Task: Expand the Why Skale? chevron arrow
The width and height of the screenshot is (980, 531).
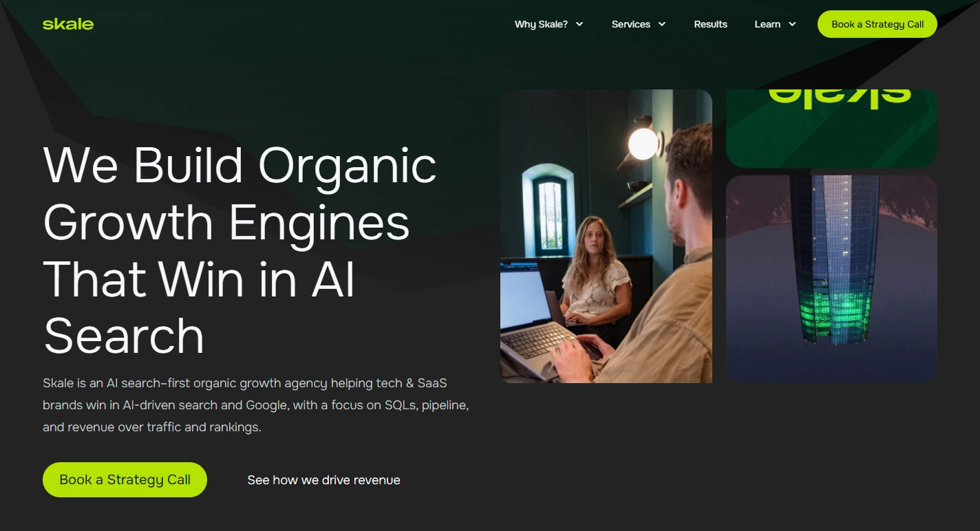Action: (x=579, y=24)
